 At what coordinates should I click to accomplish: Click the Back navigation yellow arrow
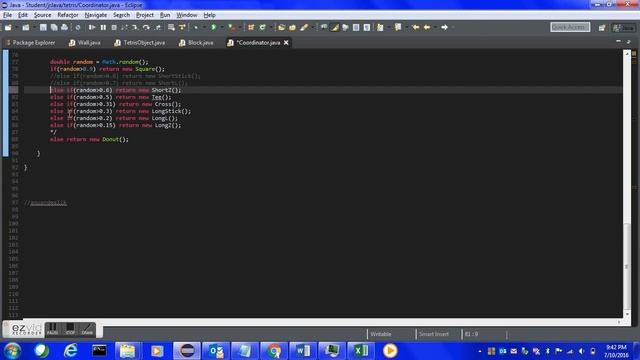pyautogui.click(x=427, y=27)
